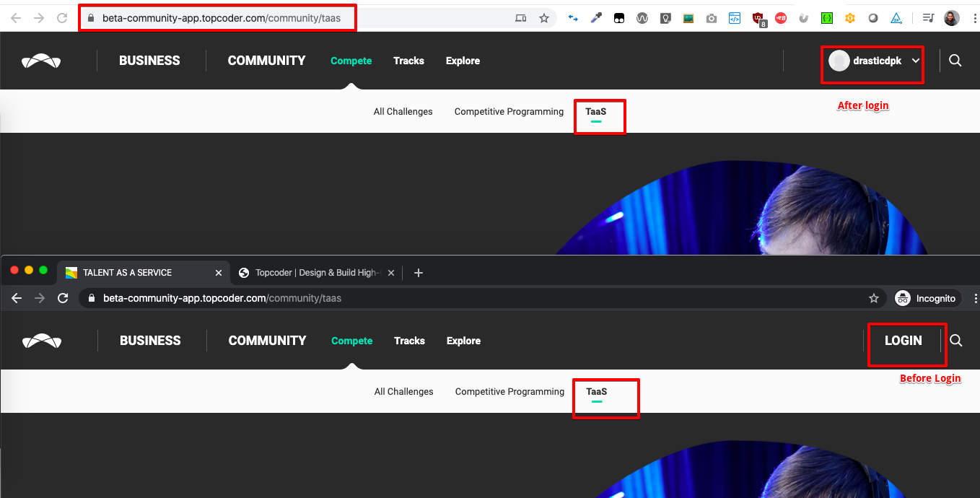980x498 pixels.
Task: Click the Chrome profile avatar in the top window
Action: point(952,18)
